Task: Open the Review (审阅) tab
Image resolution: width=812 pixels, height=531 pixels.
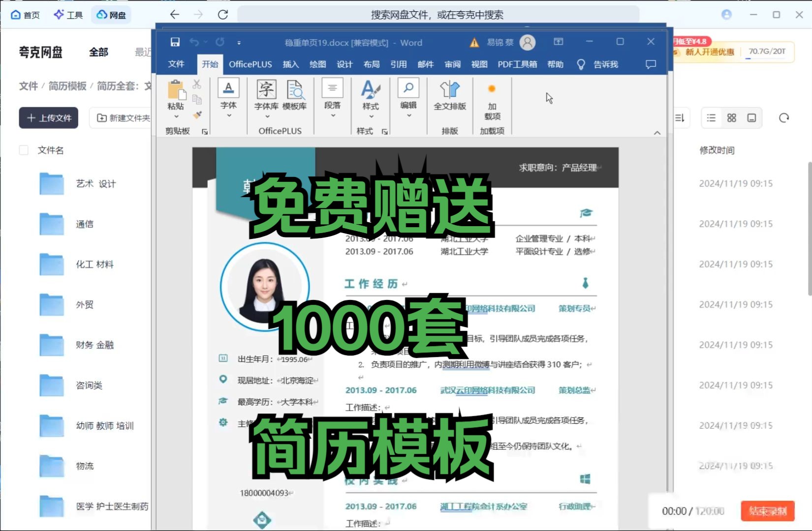Action: coord(452,64)
